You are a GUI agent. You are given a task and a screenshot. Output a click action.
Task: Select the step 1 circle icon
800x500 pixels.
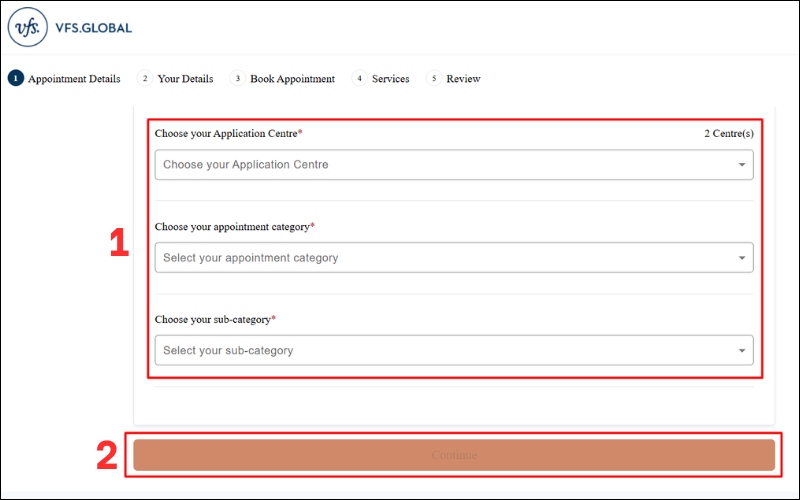pyautogui.click(x=16, y=78)
